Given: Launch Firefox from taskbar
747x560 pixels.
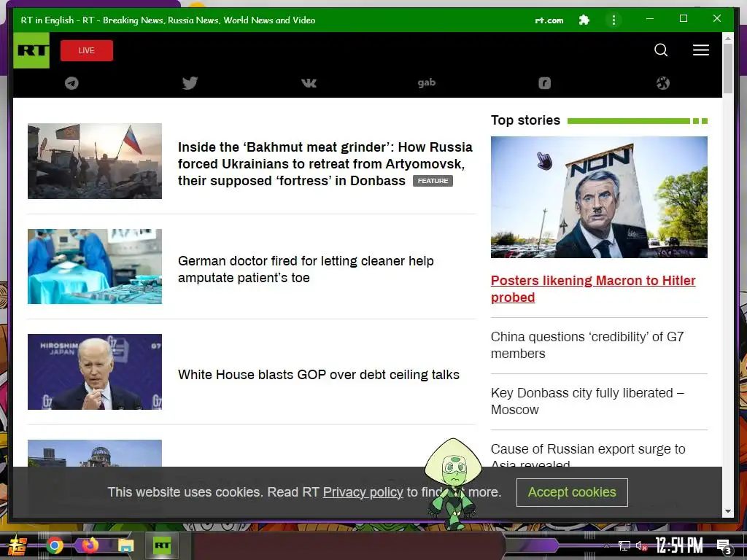Looking at the screenshot, I should click(x=90, y=545).
